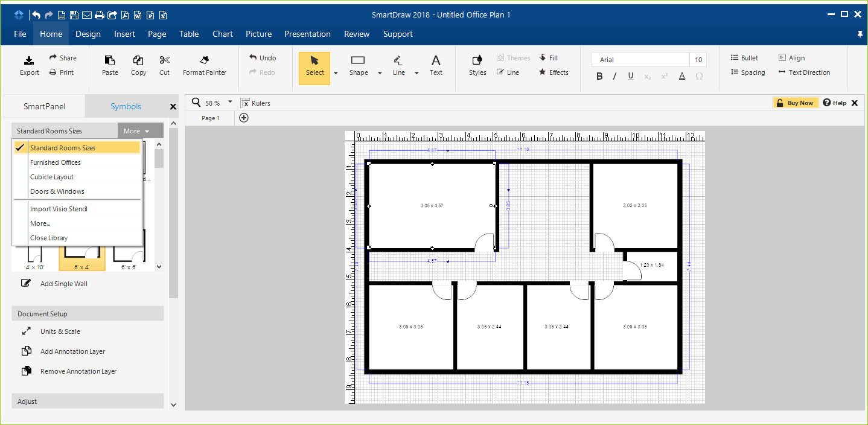Toggle italic text formatting

point(614,76)
